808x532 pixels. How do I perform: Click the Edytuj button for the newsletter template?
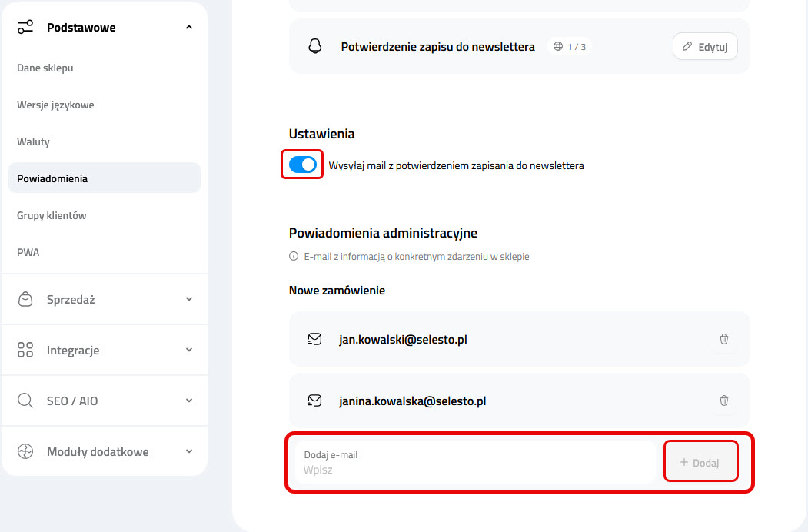pos(704,46)
